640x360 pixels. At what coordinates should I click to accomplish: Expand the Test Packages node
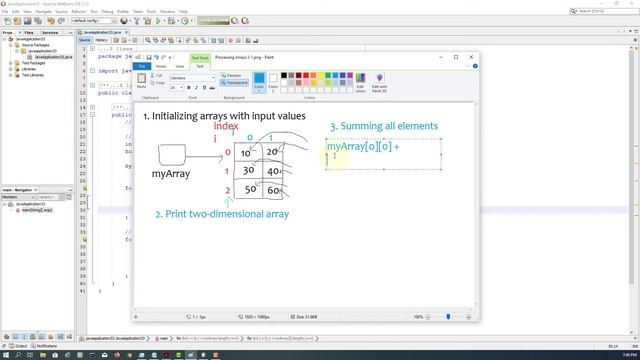[x=11, y=63]
